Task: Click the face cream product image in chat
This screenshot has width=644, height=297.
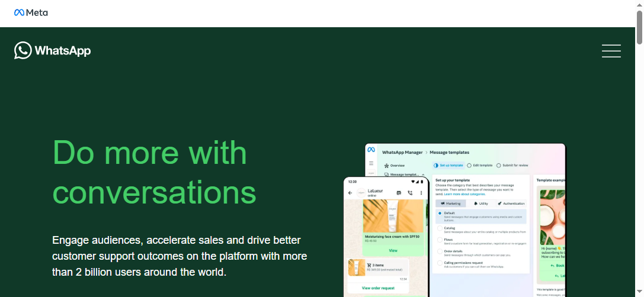Action: coord(393,217)
